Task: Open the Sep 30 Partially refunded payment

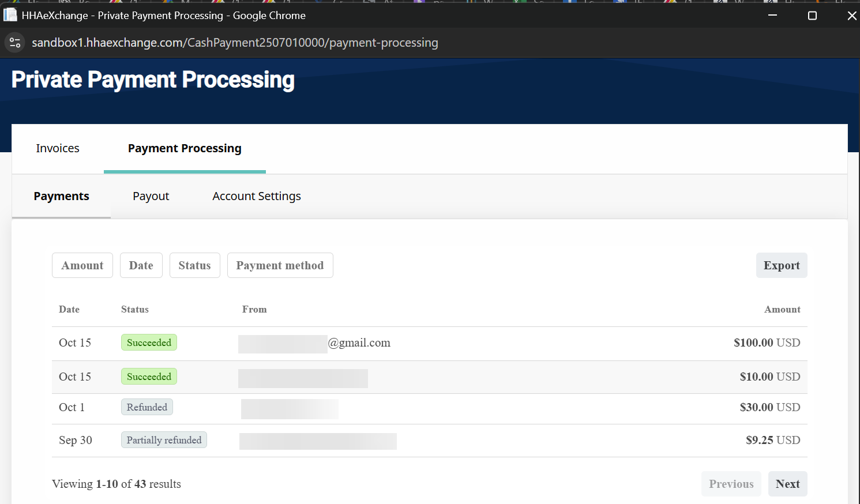Action: coord(164,440)
